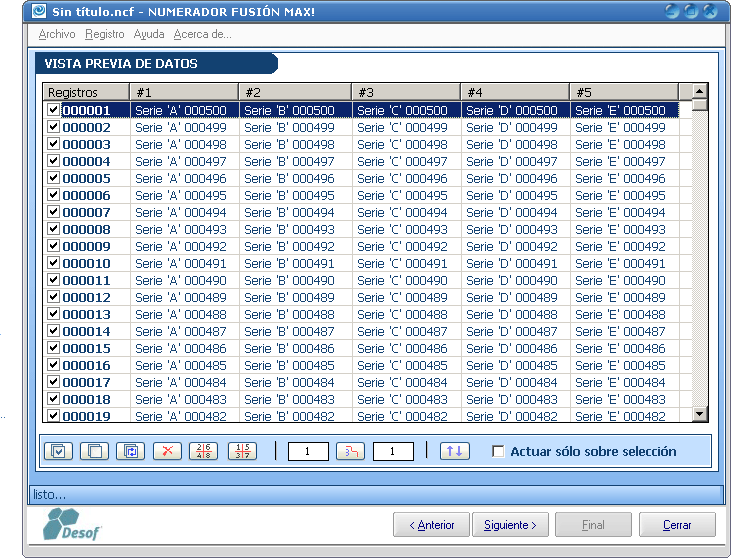Select cell Serie 'D' 000487
Screen dimensions: 731x558
point(515,331)
